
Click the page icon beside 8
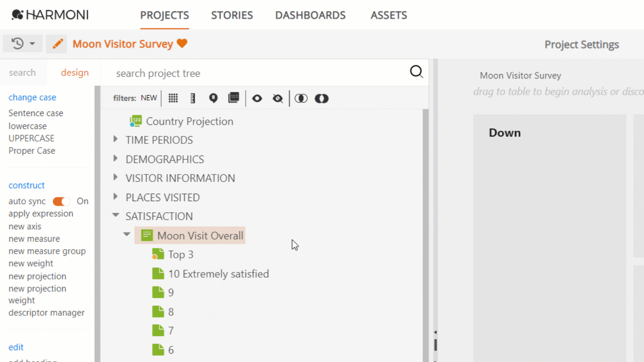click(158, 312)
